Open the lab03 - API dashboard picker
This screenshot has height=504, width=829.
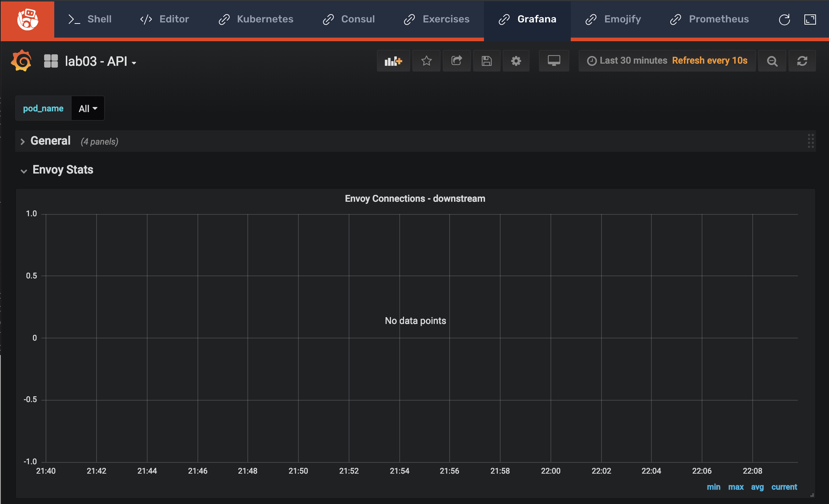pos(101,61)
